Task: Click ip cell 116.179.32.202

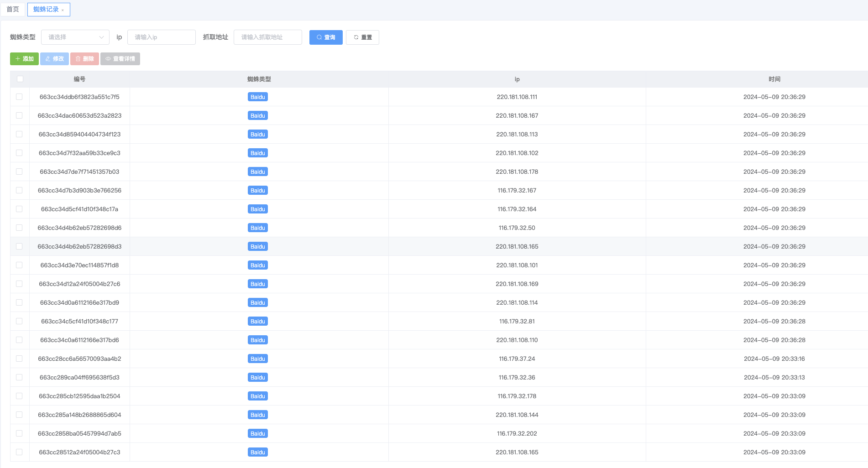Action: 517,433
